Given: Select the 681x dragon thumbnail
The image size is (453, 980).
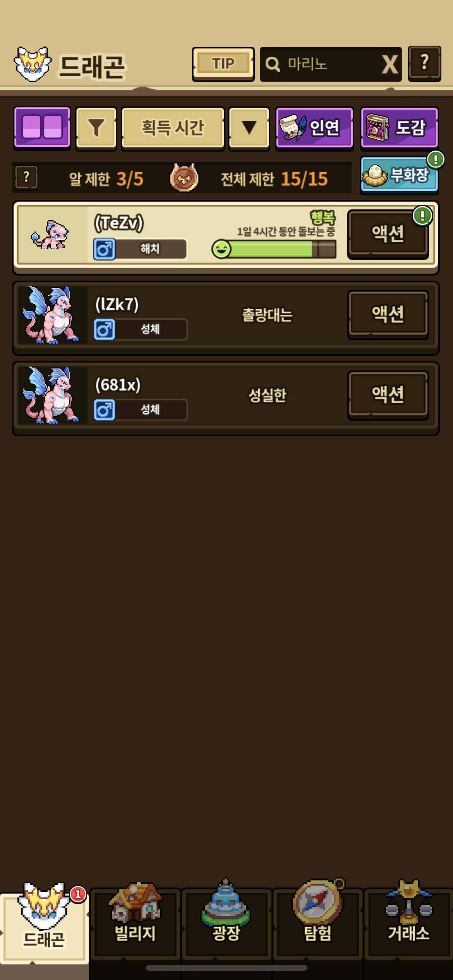Looking at the screenshot, I should 51,395.
